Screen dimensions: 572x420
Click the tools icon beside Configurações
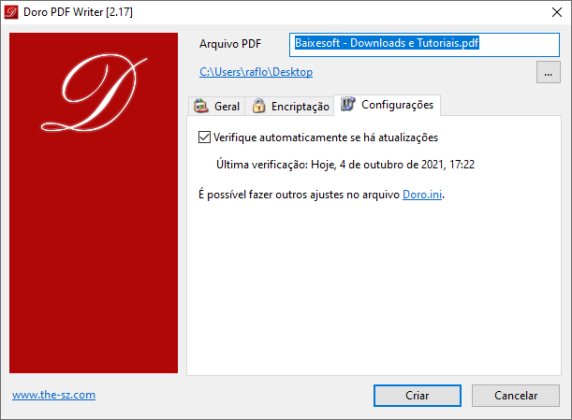click(x=348, y=104)
